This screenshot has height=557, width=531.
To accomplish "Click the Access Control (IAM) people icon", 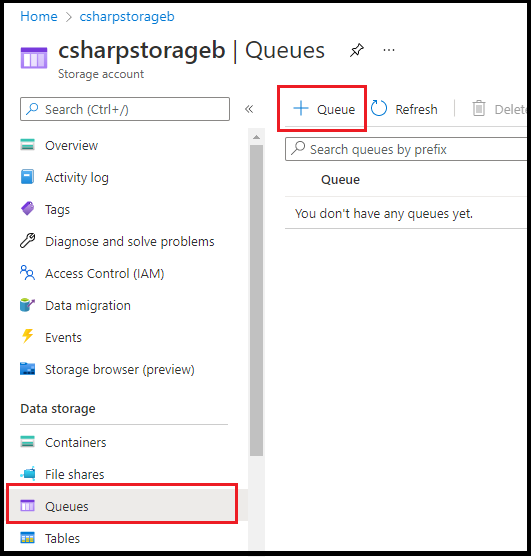I will click(27, 273).
